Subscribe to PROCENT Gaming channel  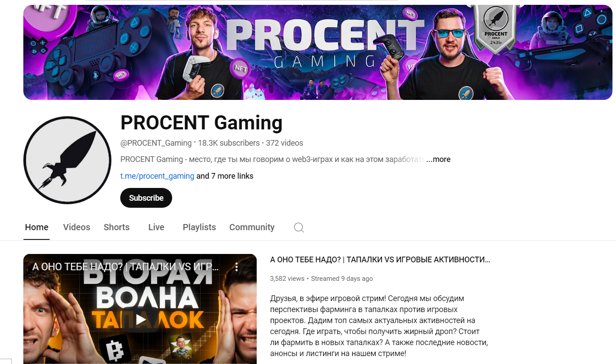146,198
